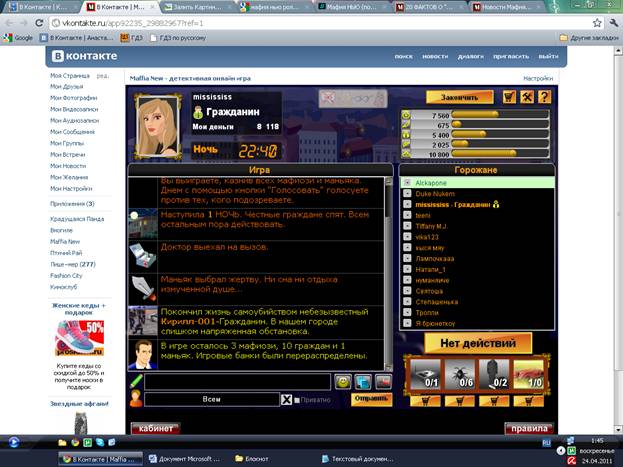Click the RU language indicator in the tray
The height and width of the screenshot is (467, 623).
[546, 442]
